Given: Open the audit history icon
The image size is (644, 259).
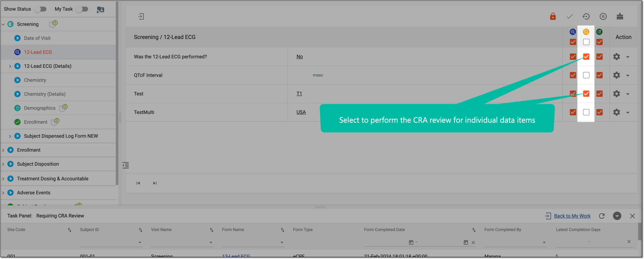Looking at the screenshot, I should pyautogui.click(x=586, y=17).
